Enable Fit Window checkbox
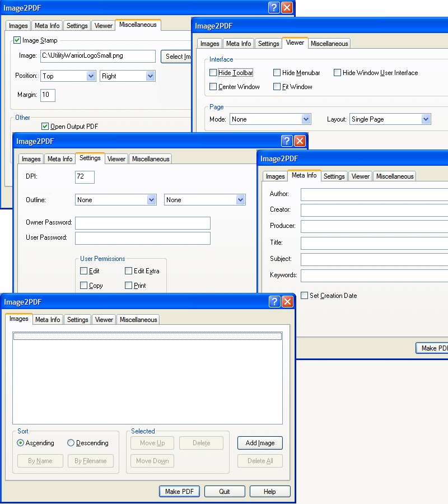 277,86
